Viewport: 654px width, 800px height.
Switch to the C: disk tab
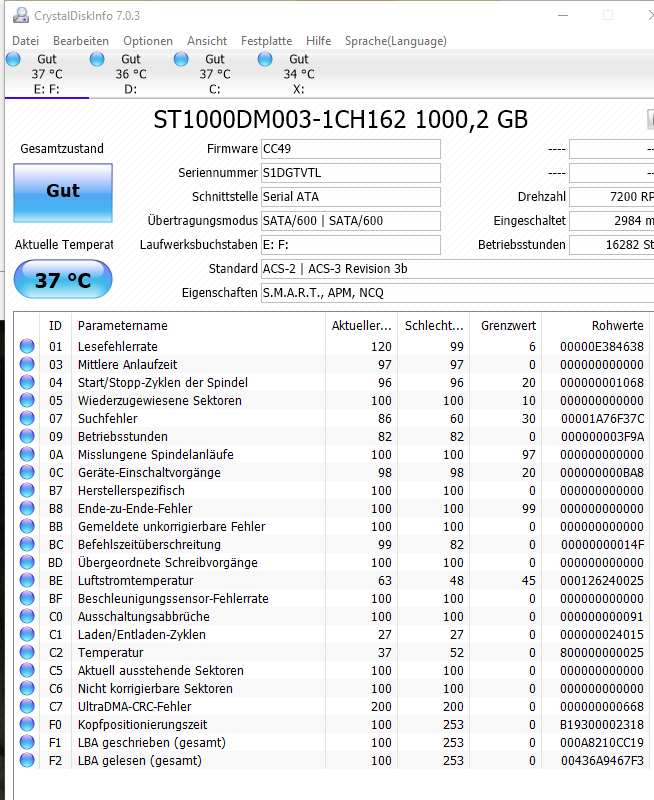click(x=215, y=74)
